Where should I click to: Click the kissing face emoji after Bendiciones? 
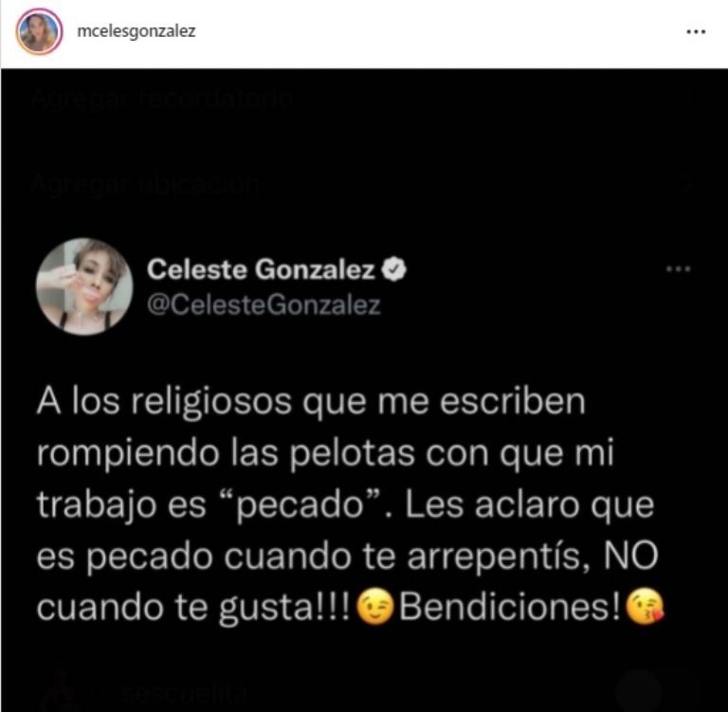click(x=645, y=606)
